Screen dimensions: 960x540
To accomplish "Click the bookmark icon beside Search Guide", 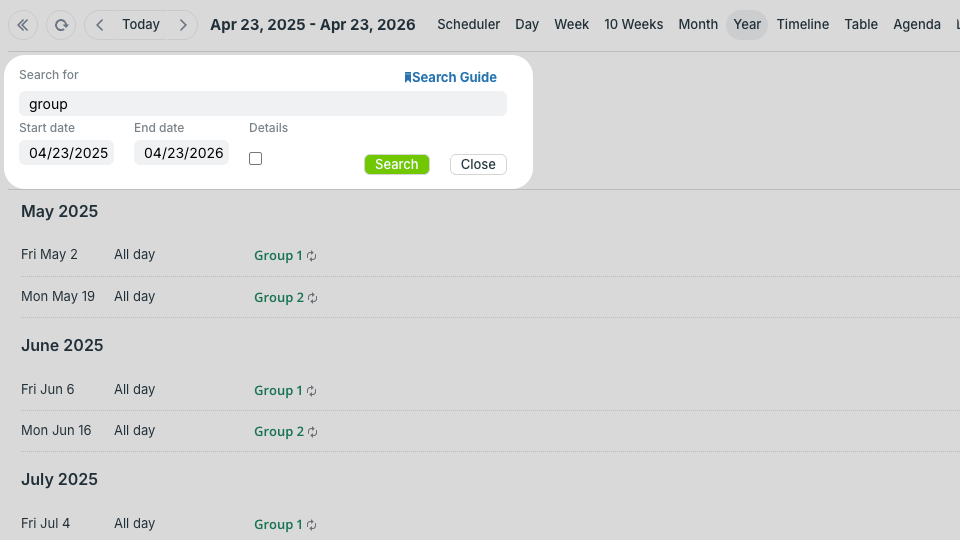I will click(x=408, y=78).
